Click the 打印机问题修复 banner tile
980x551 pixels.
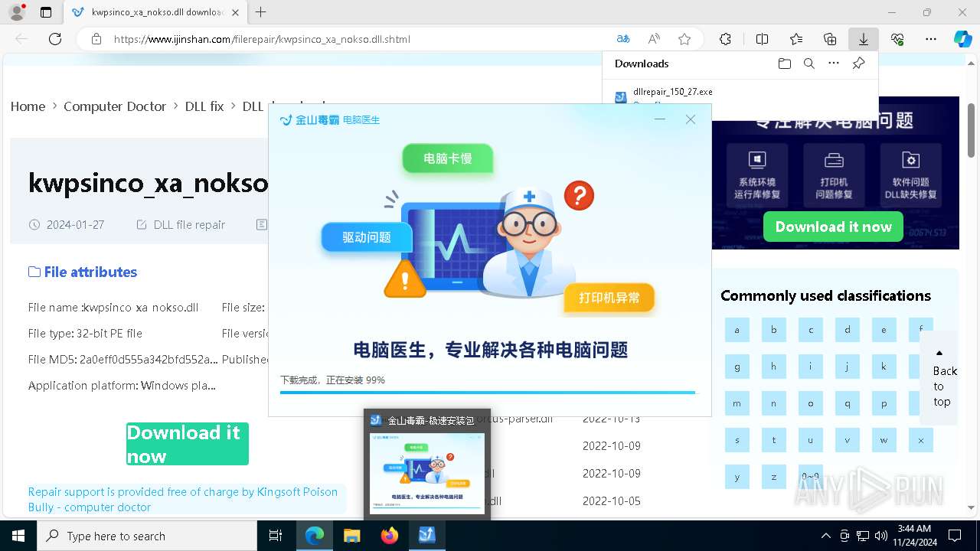pyautogui.click(x=834, y=174)
